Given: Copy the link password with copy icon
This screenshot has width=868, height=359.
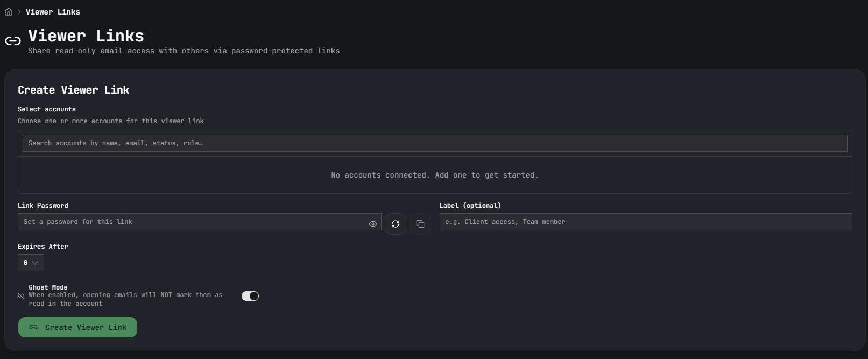Looking at the screenshot, I should 420,224.
